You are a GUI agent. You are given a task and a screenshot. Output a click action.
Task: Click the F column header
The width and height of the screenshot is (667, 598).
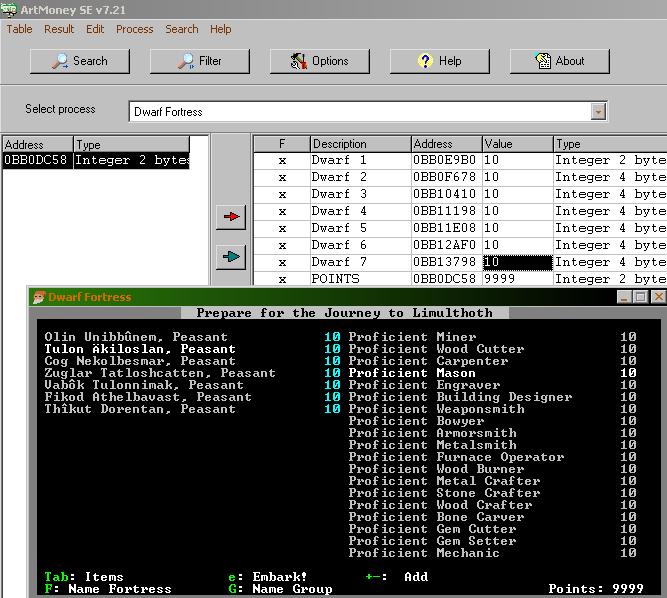(282, 144)
